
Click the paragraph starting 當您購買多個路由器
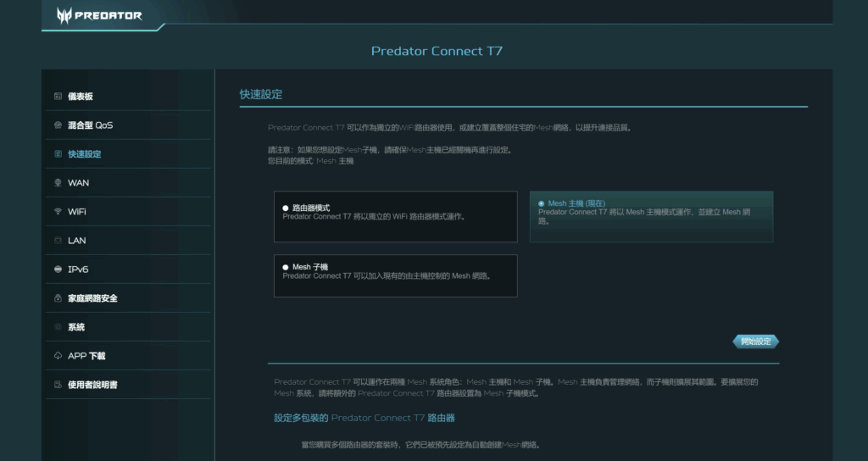click(421, 445)
